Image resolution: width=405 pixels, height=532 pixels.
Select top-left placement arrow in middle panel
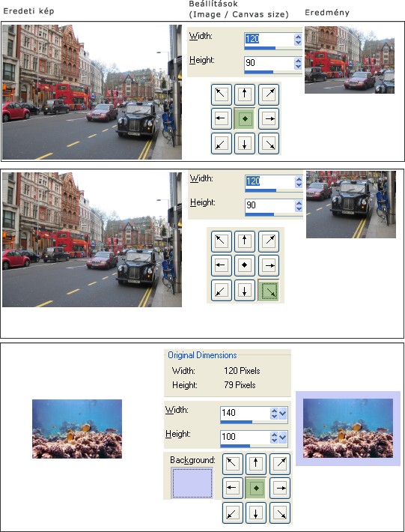pos(222,241)
